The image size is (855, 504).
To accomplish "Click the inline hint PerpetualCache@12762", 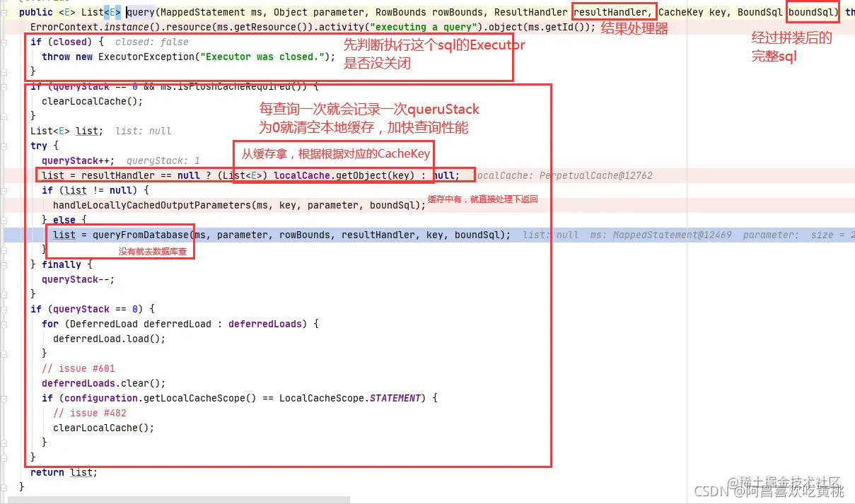I will coord(595,175).
